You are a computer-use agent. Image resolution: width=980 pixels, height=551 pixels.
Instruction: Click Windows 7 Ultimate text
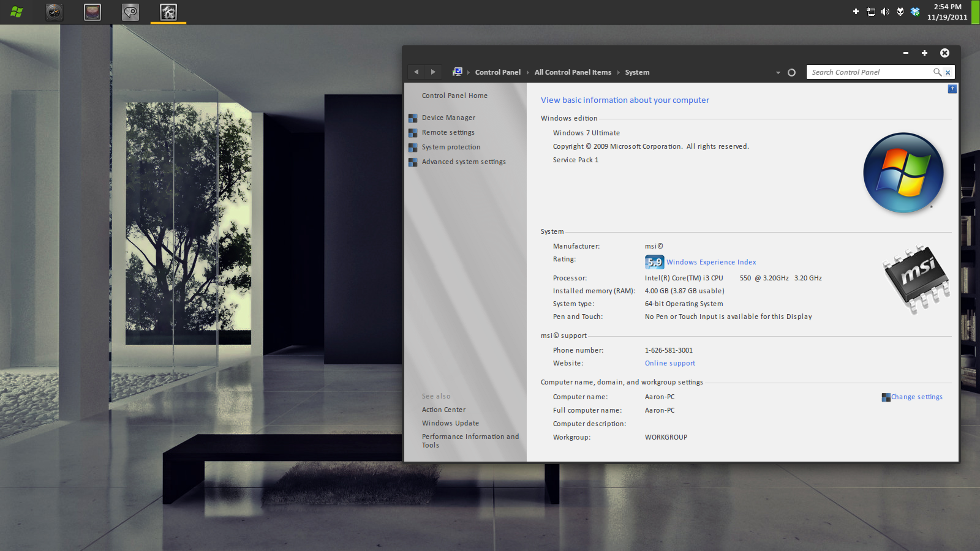click(x=586, y=133)
